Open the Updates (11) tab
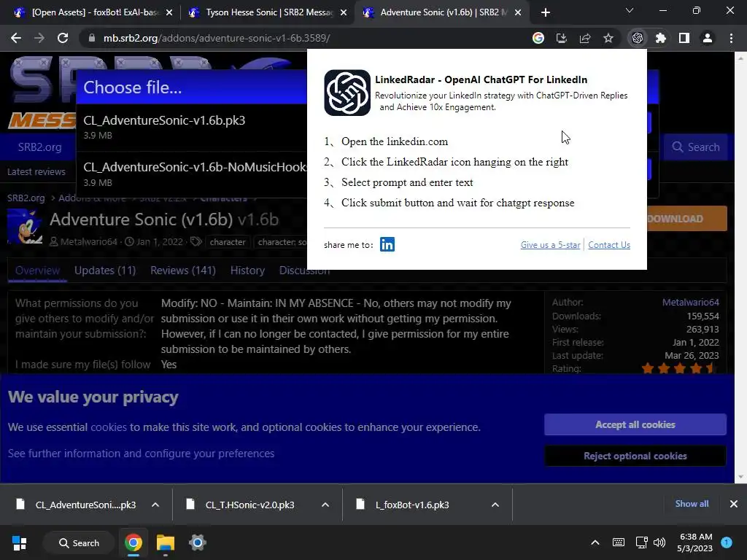 click(x=105, y=271)
